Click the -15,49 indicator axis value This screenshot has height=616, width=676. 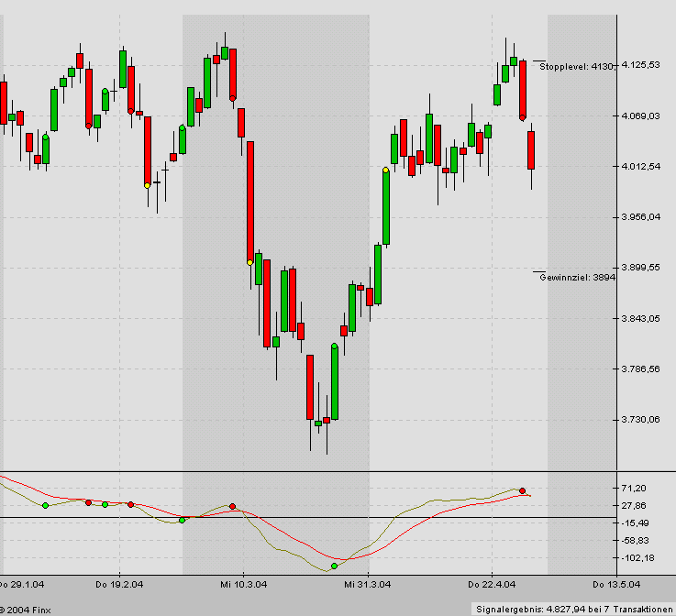pyautogui.click(x=635, y=522)
